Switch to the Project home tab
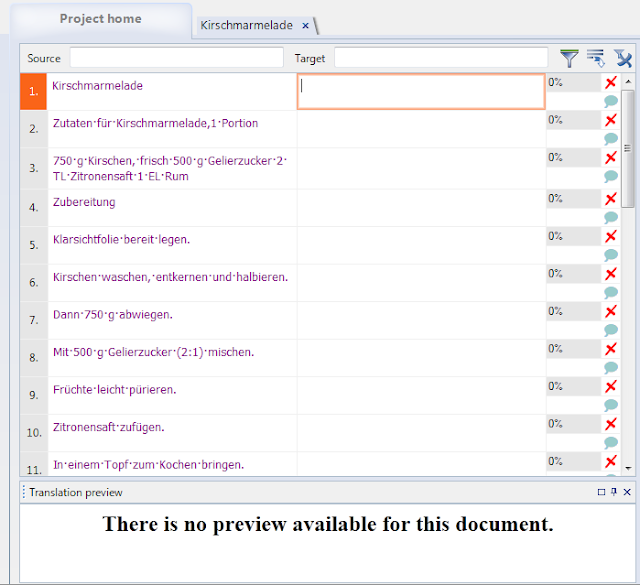 point(101,19)
